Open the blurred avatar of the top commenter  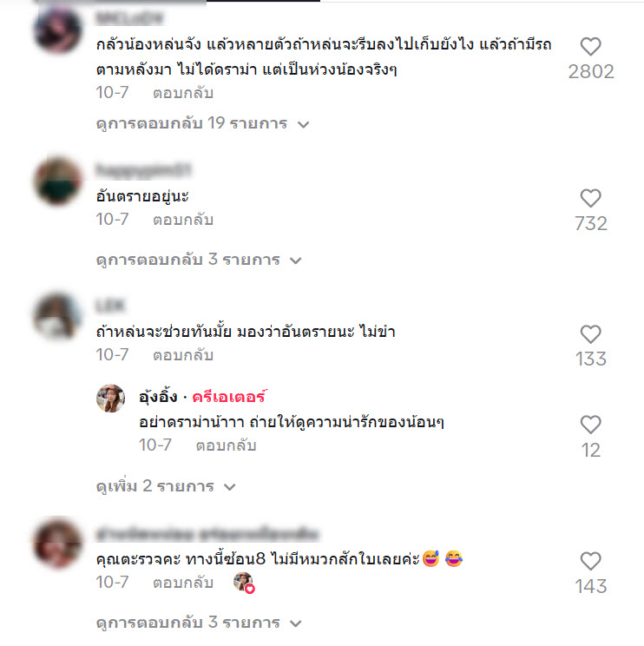[x=57, y=30]
